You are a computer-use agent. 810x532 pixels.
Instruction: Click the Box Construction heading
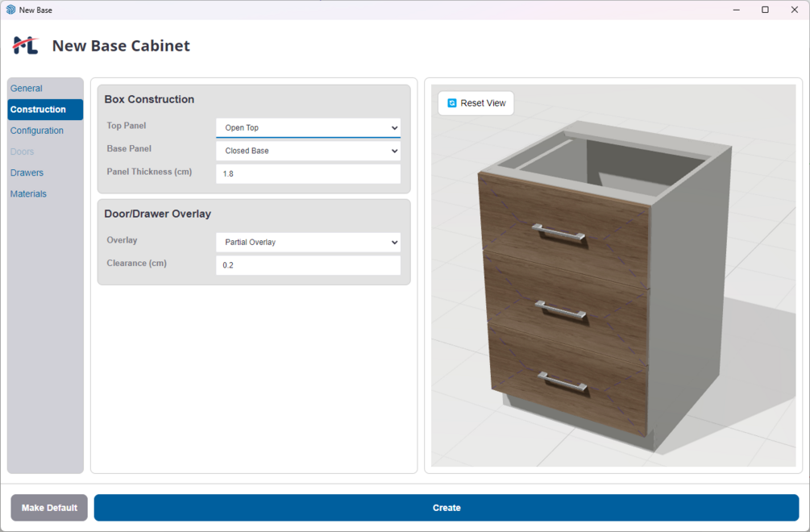149,99
